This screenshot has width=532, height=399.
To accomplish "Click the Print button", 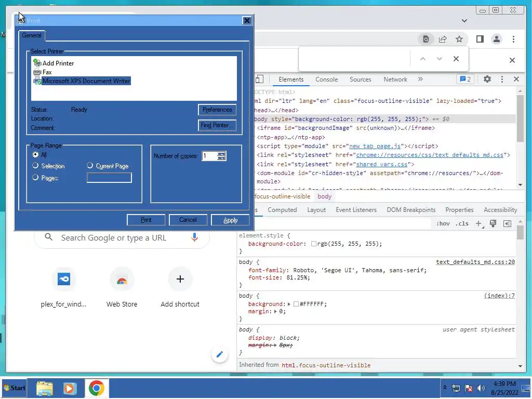I will 146,220.
